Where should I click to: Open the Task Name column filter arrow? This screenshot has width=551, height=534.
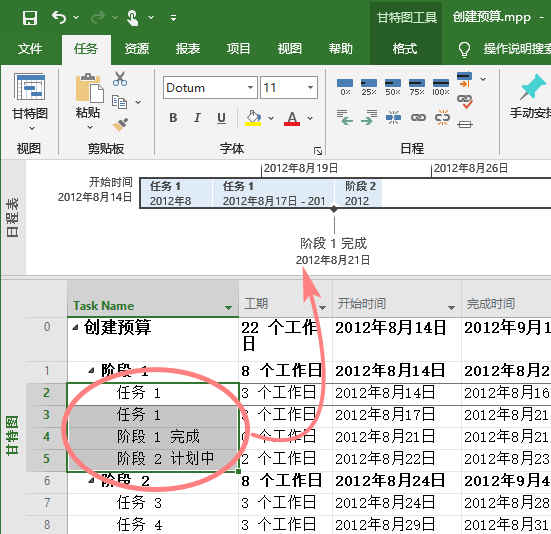tap(228, 308)
